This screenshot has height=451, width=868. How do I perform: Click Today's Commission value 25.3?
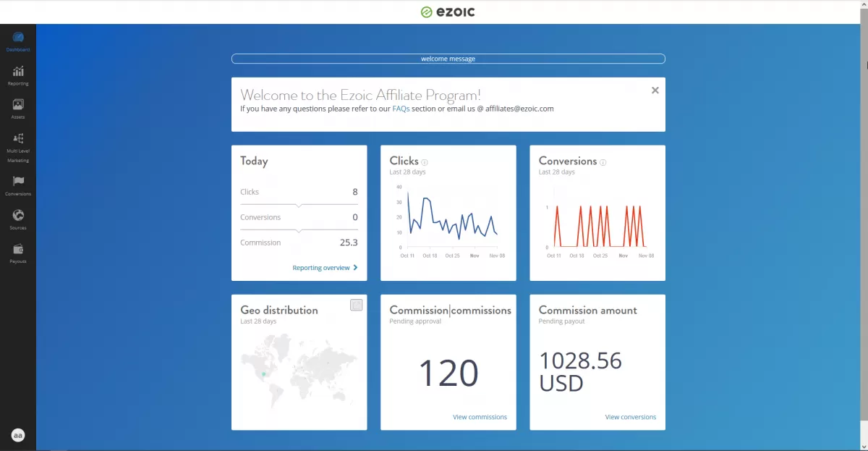[x=349, y=243]
